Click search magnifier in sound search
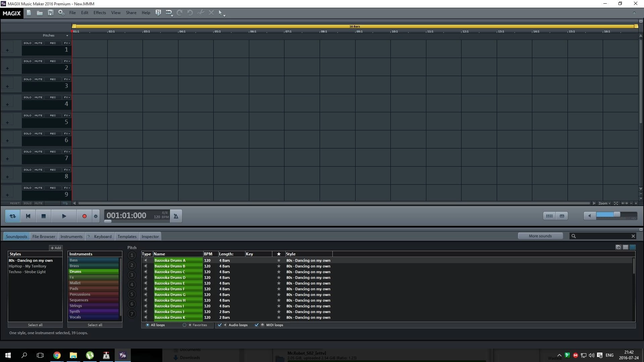The image size is (644, 362). (x=574, y=236)
